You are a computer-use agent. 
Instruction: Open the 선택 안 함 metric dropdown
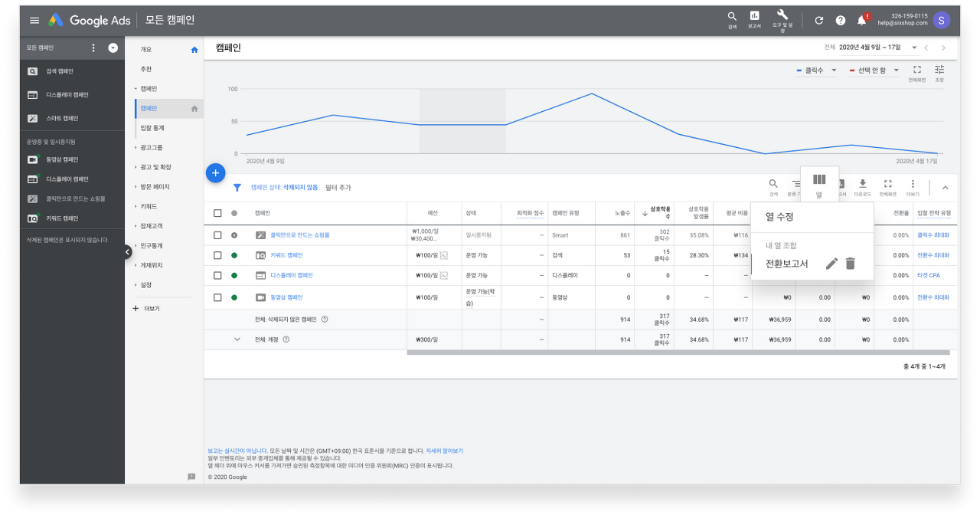875,70
